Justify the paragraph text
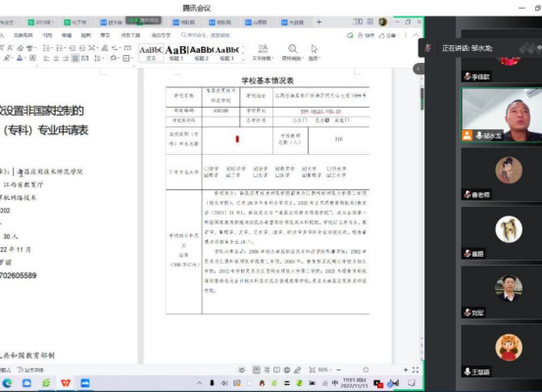Image resolution: width=542 pixels, height=392 pixels. point(75,58)
